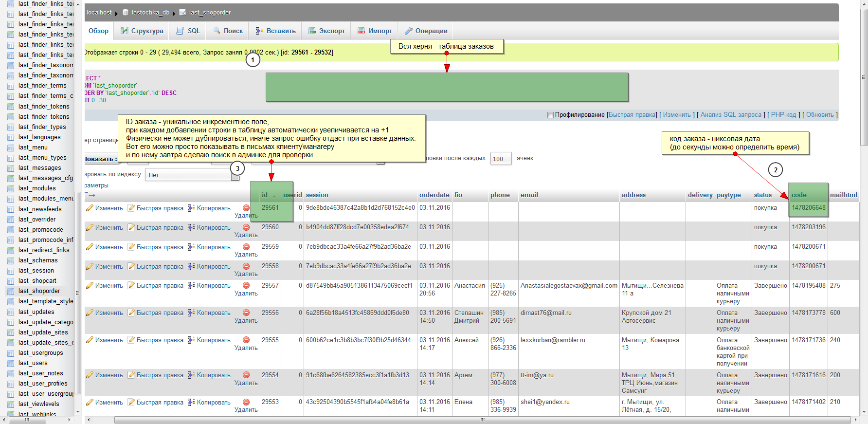
Task: Click the red delete icon for row 29554
Action: 246,375
